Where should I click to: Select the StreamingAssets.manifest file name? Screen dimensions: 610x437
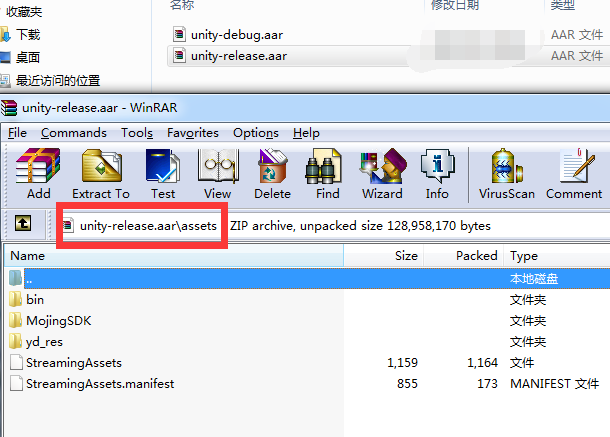tap(100, 384)
